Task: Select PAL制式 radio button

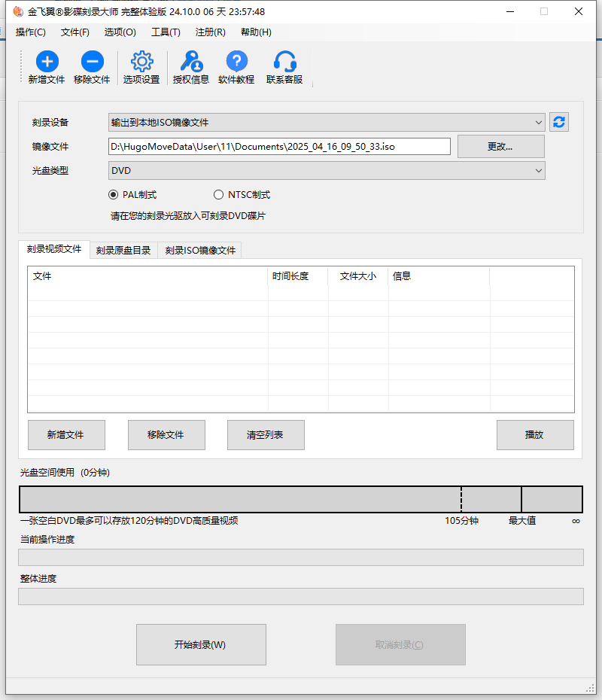Action: [114, 195]
